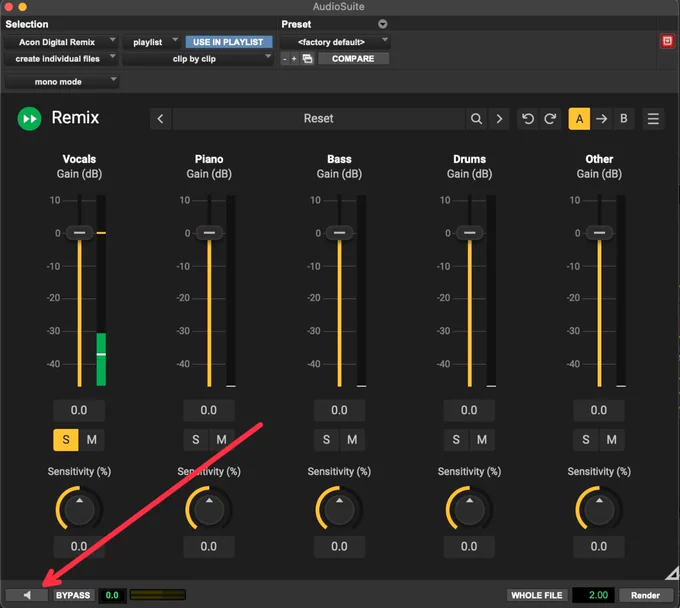
Task: Click the WHOLE FILE button
Action: (x=536, y=595)
